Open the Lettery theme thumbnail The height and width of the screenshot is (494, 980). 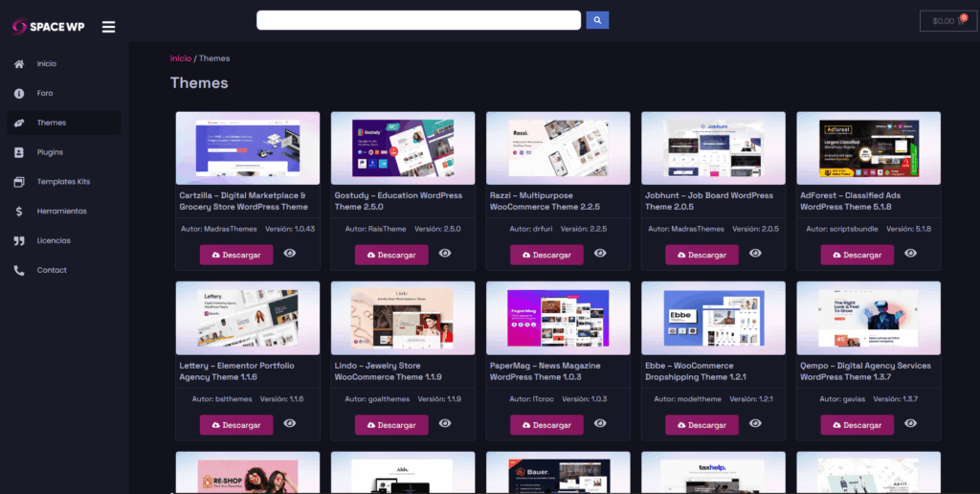pyautogui.click(x=248, y=318)
